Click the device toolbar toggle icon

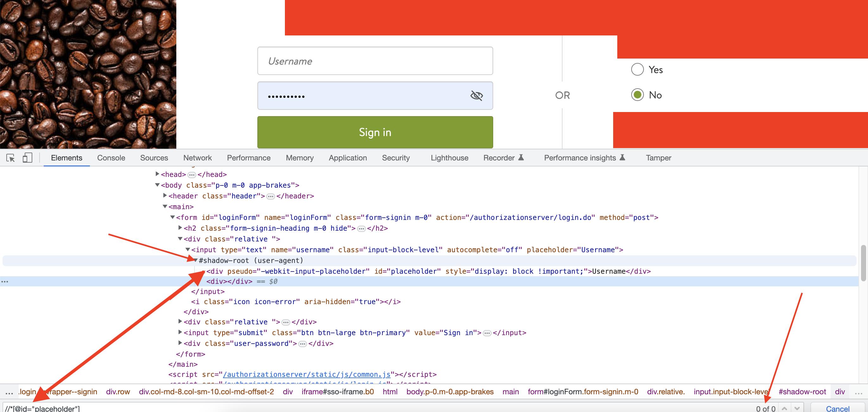coord(26,158)
